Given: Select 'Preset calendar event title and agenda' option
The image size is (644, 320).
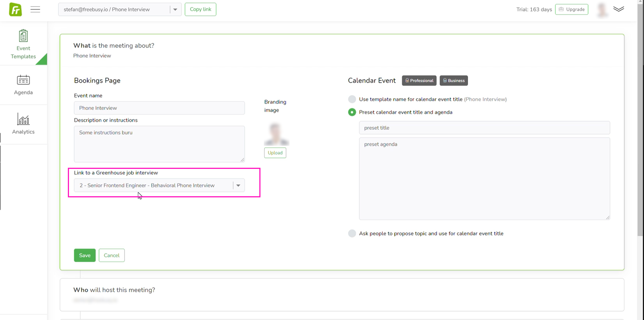Looking at the screenshot, I should point(352,112).
